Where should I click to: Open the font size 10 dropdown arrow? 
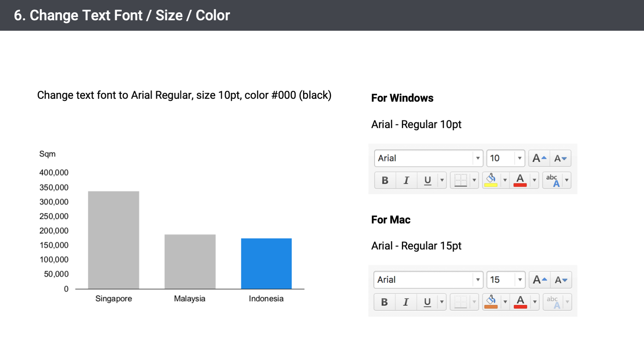click(519, 158)
